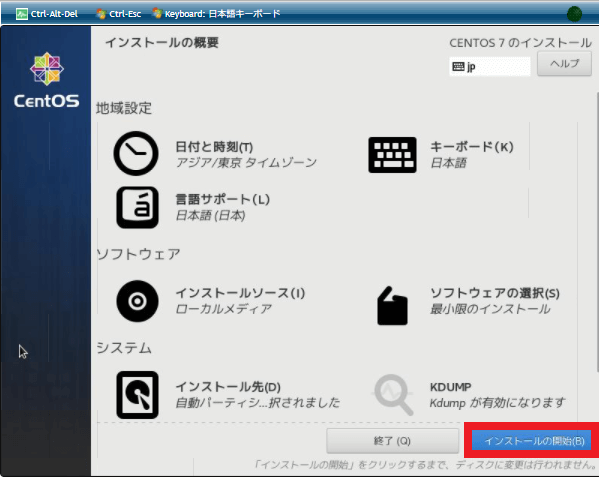Click システム section heading
Viewport: 599px width, 480px height.
(124, 348)
